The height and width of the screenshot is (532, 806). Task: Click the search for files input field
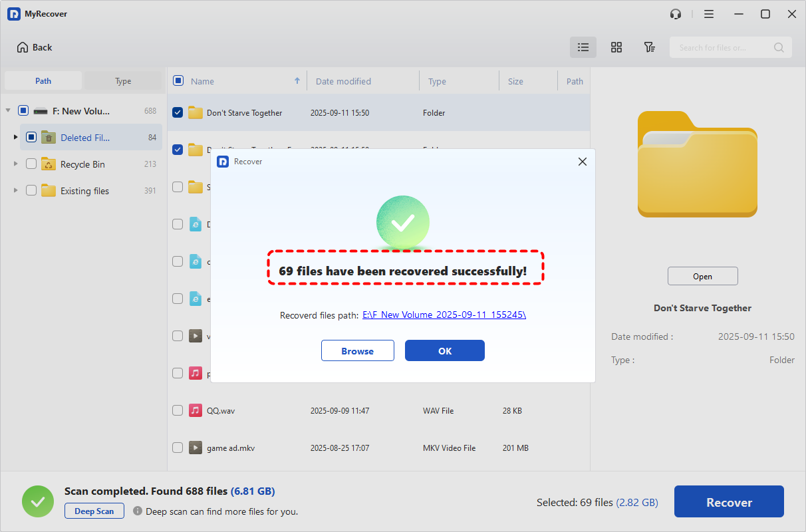722,48
